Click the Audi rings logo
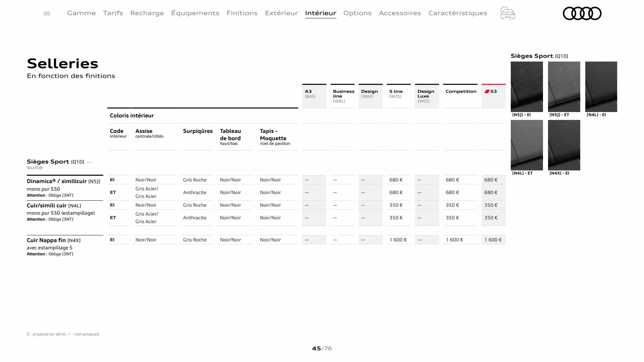 (x=582, y=13)
